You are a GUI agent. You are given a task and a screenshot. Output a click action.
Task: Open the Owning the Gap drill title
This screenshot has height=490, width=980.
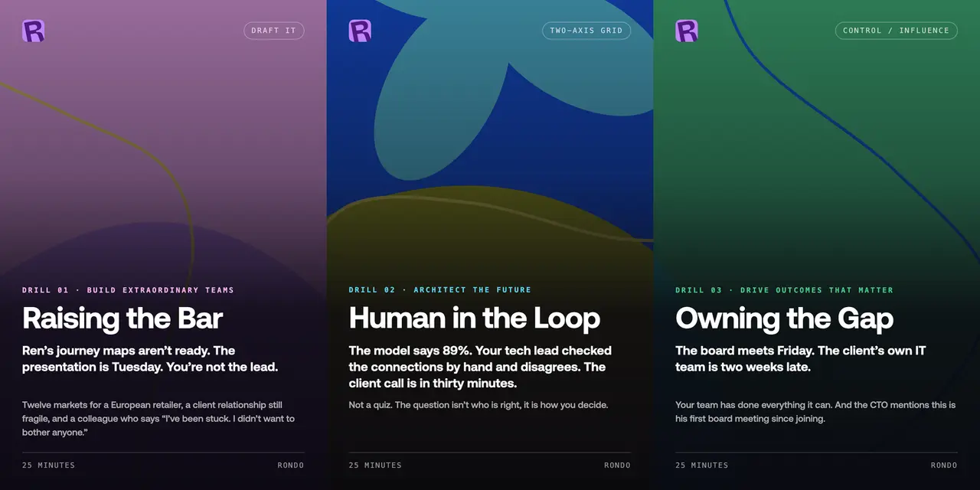pos(785,318)
